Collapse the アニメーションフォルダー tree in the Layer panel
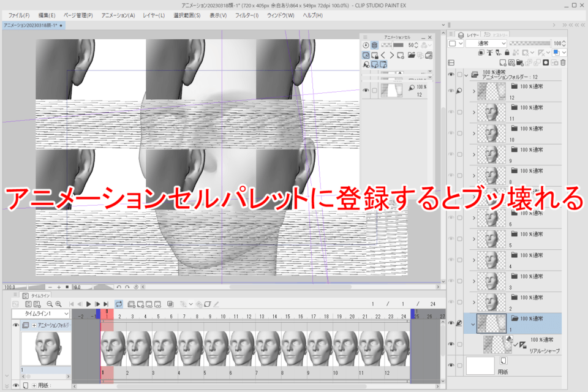 tap(466, 75)
